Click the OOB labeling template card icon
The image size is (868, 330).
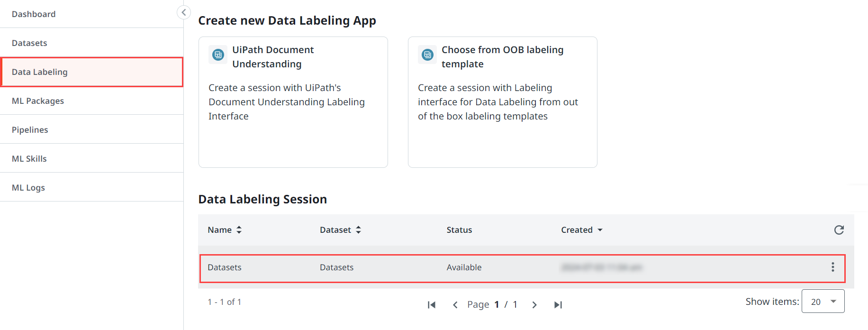point(427,55)
